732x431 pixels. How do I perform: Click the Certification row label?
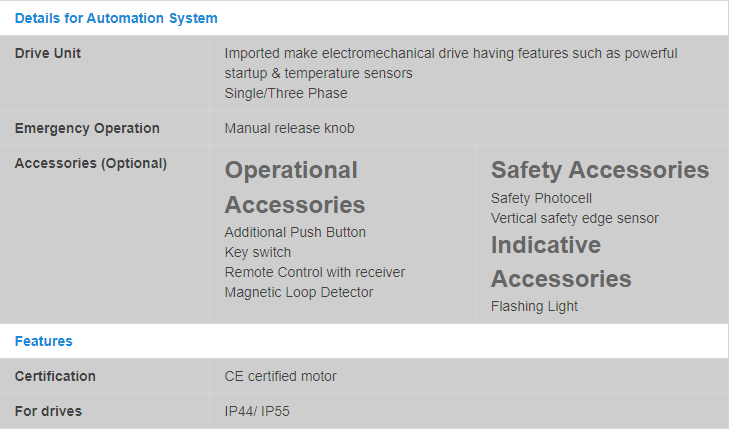pyautogui.click(x=55, y=376)
